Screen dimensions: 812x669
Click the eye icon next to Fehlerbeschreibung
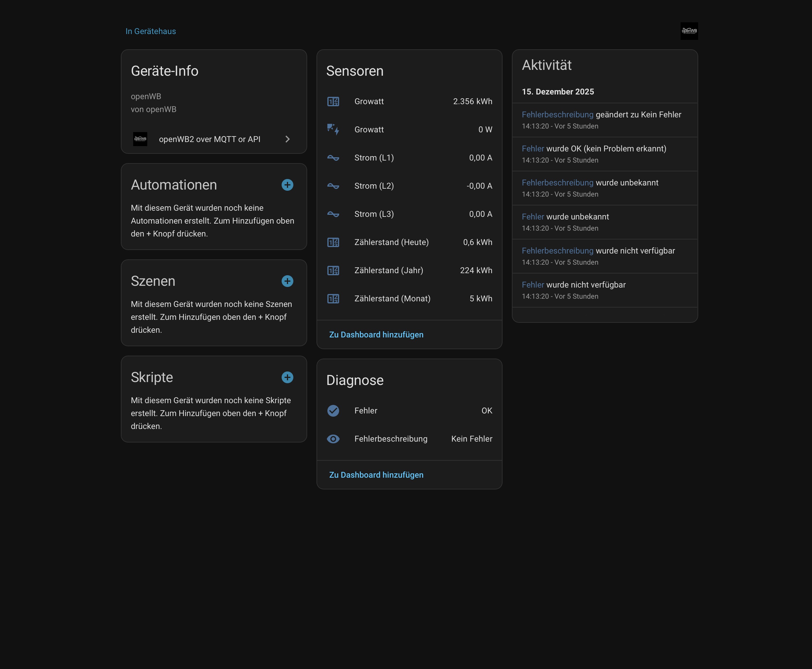coord(333,439)
